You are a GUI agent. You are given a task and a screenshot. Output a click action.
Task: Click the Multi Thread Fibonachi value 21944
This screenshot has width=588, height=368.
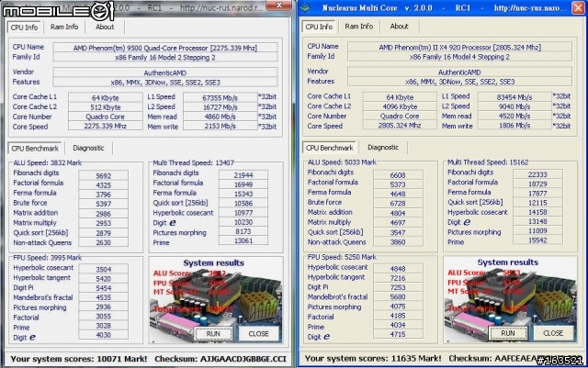[243, 174]
